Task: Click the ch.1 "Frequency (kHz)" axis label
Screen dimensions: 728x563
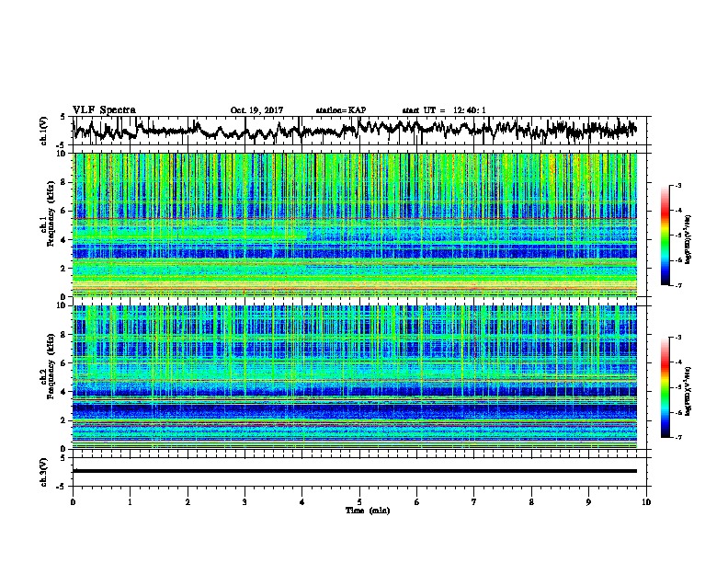Action: 51,215
